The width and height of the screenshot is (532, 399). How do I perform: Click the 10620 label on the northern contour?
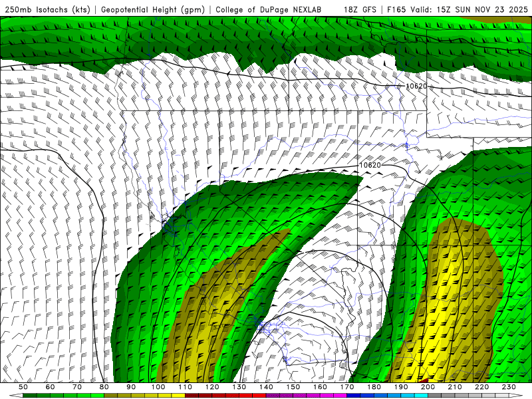coord(416,86)
